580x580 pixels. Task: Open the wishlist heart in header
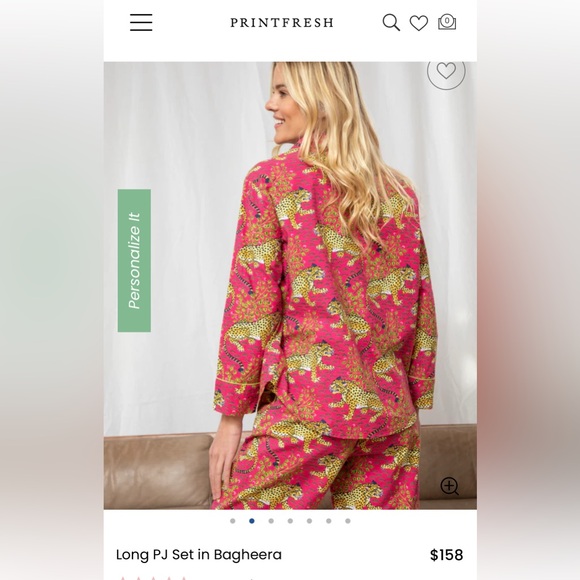(419, 23)
